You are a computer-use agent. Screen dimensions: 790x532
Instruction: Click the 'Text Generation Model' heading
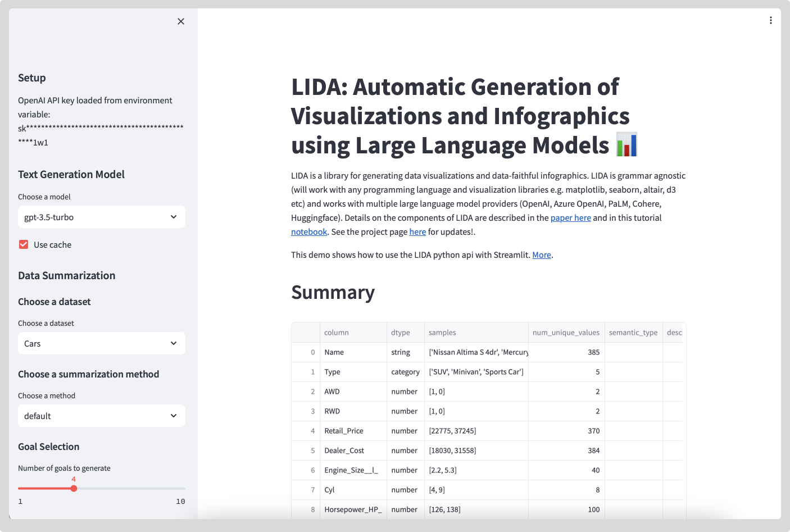(71, 175)
